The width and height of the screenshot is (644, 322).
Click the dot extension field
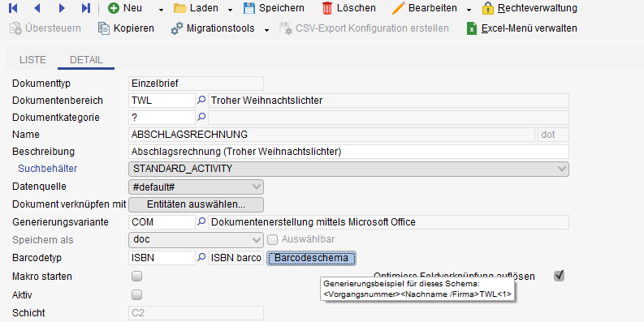click(553, 135)
